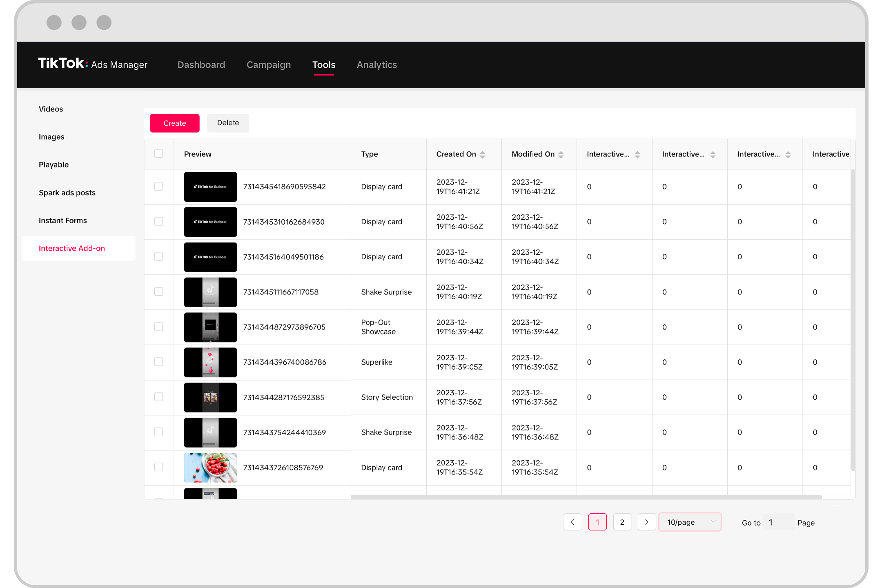Sort by Created On column arrows
The width and height of the screenshot is (882, 588).
[x=483, y=154]
